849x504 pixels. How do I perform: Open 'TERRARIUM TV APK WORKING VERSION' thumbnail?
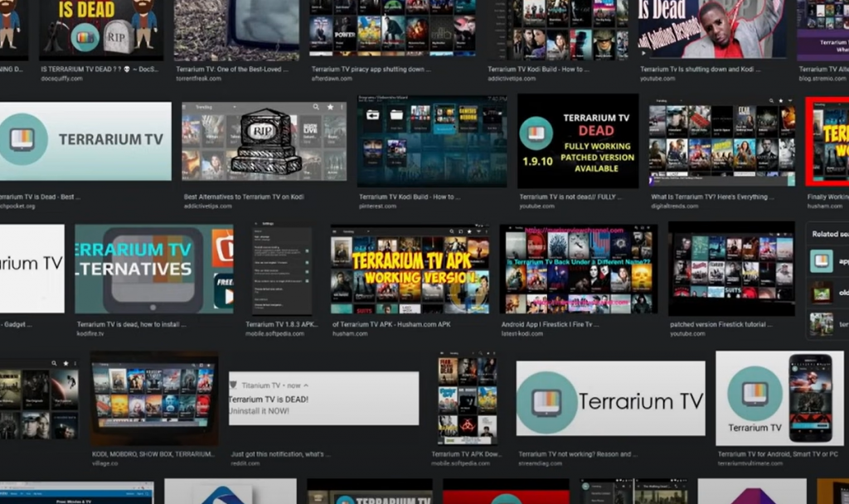point(410,269)
